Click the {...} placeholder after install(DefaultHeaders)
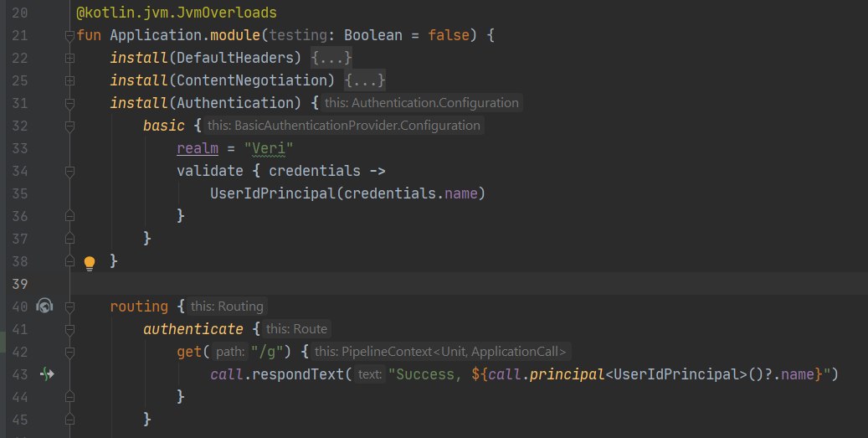Viewport: 868px width, 438px height. tap(331, 58)
